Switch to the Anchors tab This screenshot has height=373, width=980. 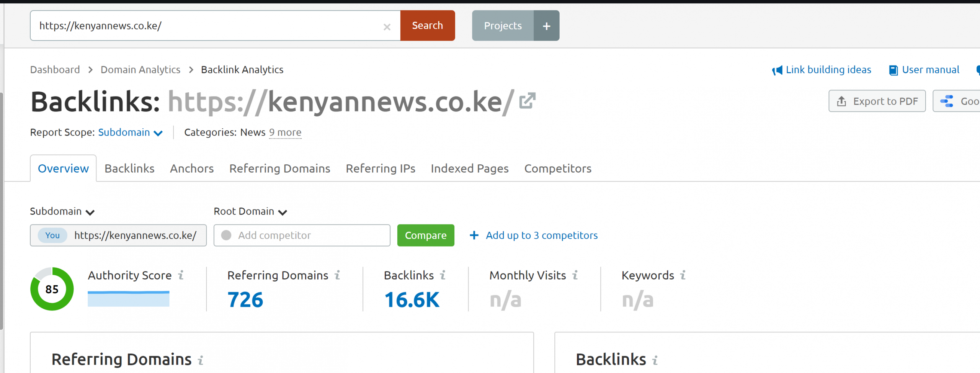(192, 169)
